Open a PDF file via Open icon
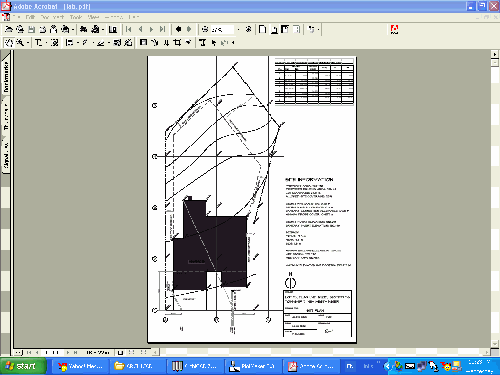Viewport: 500px width, 375px height. click(x=9, y=30)
